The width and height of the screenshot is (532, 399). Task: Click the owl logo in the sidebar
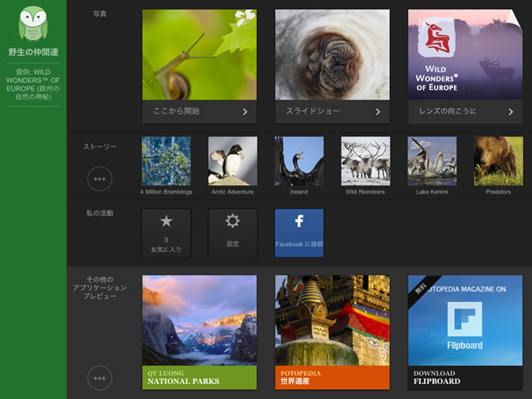tap(33, 24)
